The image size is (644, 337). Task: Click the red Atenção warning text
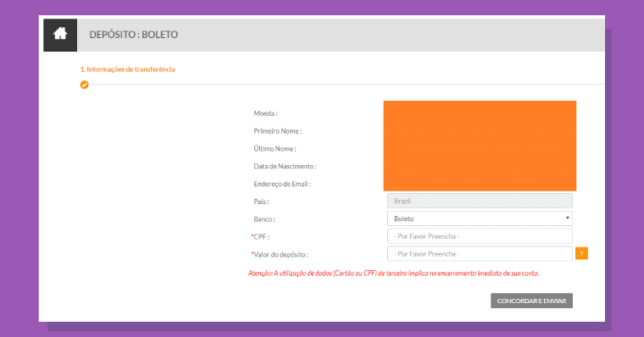point(393,273)
